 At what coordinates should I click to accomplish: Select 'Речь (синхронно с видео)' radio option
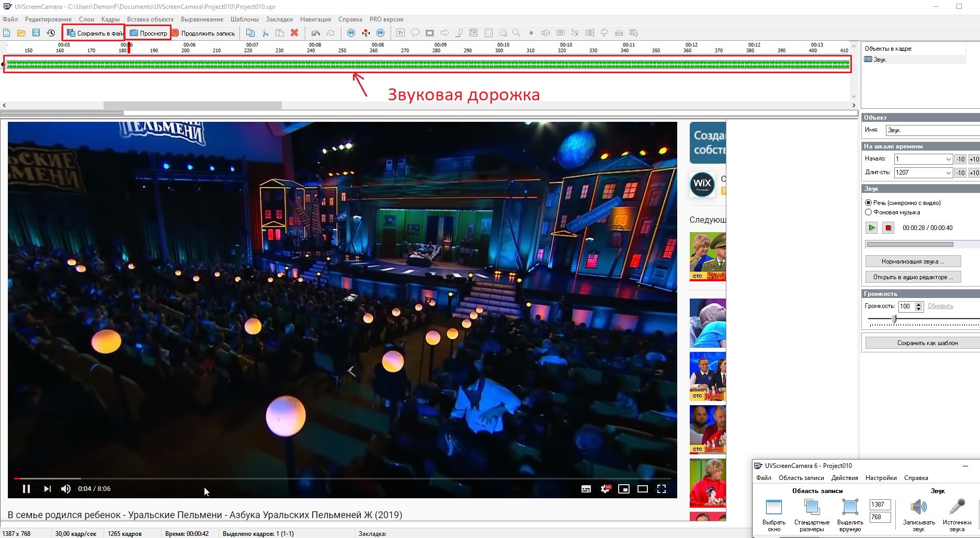pos(869,203)
